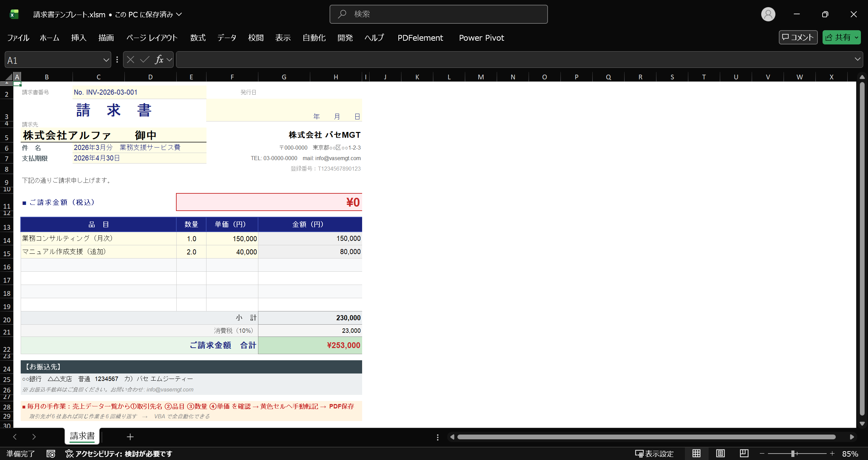Open the 数式 ribbon tab
This screenshot has height=460, width=868.
pyautogui.click(x=198, y=38)
